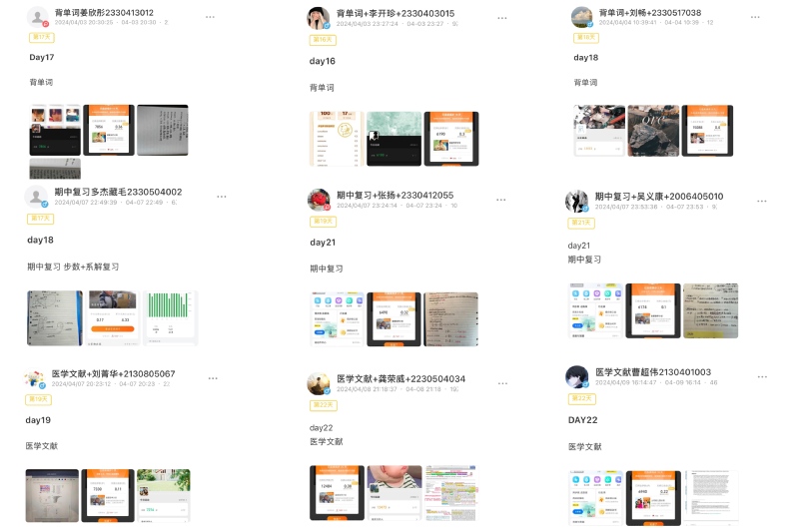798x532 pixels.
Task: Open 龚荣威's profile avatar
Action: [319, 383]
